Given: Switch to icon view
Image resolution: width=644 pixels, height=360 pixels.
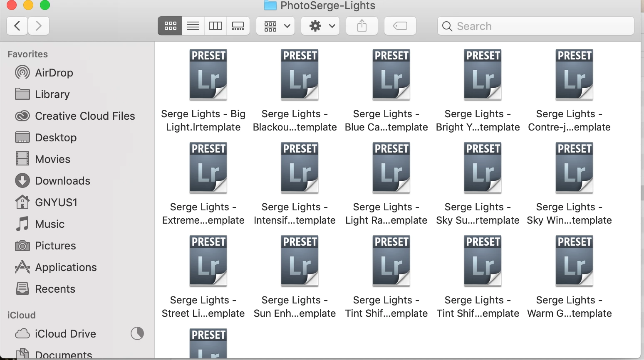Looking at the screenshot, I should pyautogui.click(x=170, y=26).
